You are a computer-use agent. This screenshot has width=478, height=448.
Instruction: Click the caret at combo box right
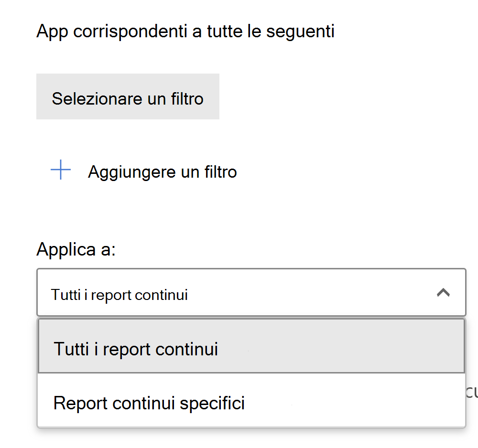443,293
